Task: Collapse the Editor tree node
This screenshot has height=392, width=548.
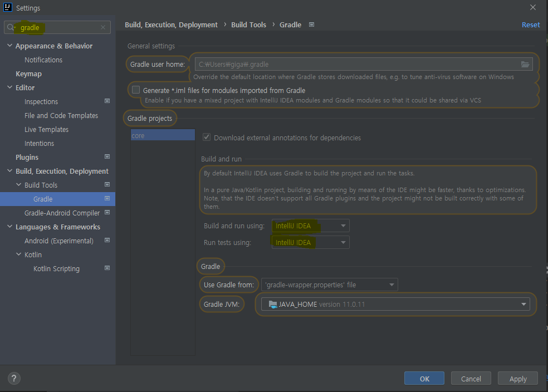Action: pyautogui.click(x=10, y=87)
